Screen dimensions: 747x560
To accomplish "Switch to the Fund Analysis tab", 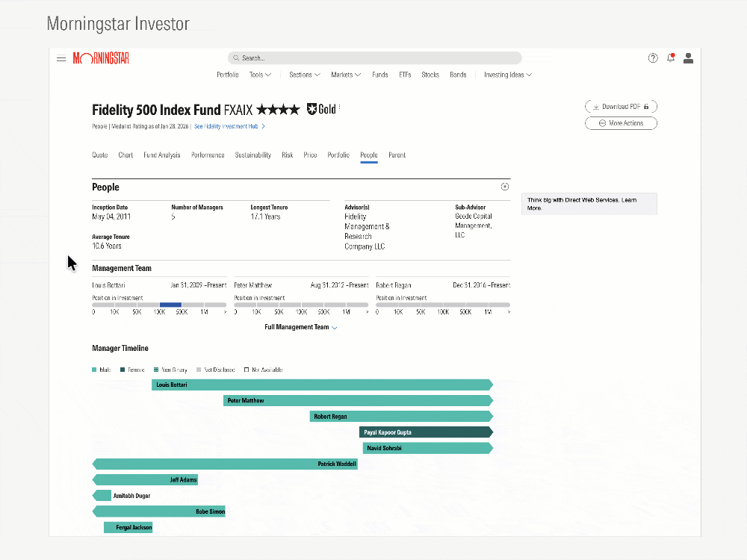I will coord(162,155).
